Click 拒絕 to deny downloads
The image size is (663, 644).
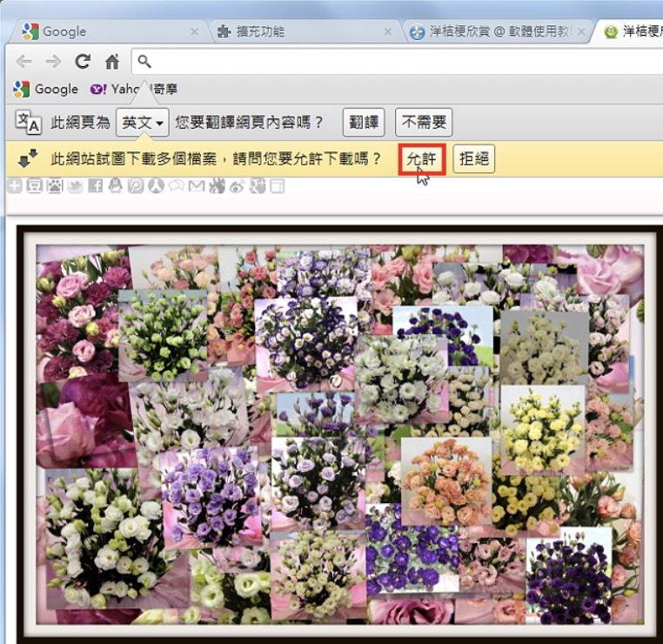(473, 159)
